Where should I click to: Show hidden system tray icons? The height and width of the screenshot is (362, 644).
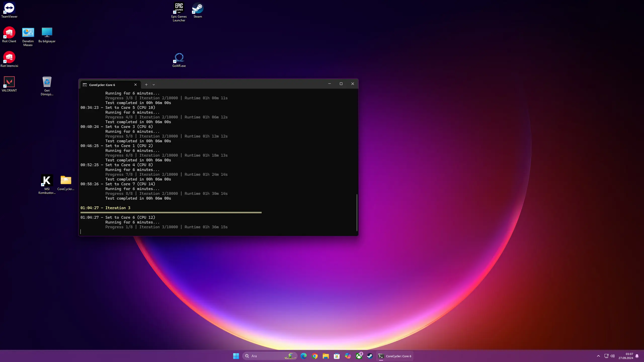(598, 356)
